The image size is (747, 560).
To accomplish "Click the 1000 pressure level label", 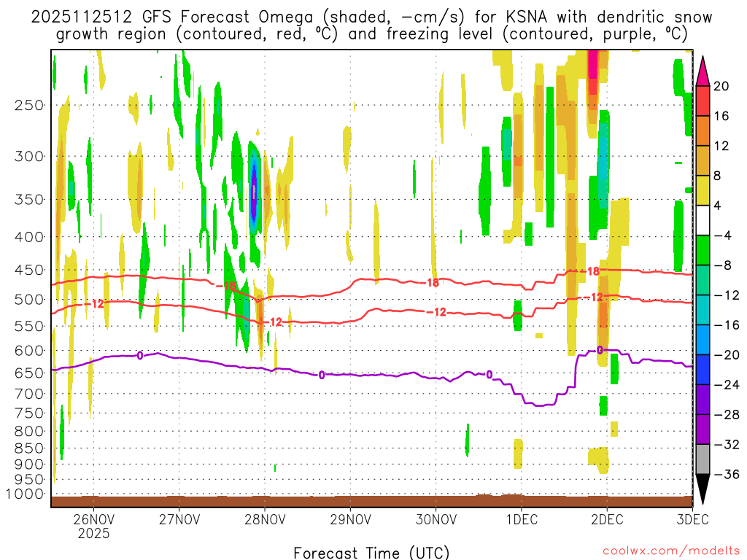I will coord(25,494).
